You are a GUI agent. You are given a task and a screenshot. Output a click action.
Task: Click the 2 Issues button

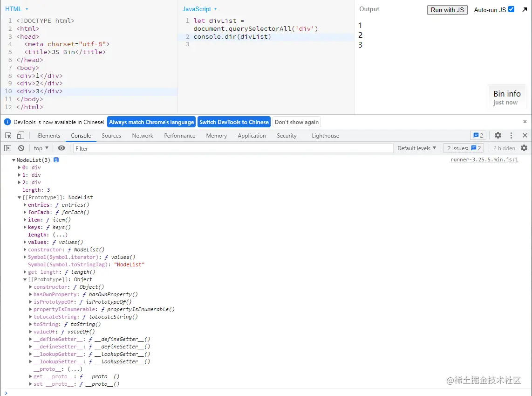(464, 148)
